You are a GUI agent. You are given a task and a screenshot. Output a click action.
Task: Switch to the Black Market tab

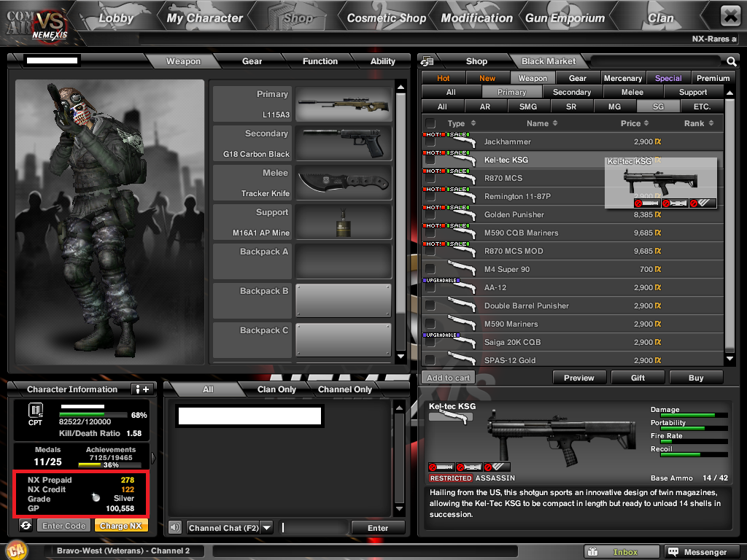(x=549, y=61)
